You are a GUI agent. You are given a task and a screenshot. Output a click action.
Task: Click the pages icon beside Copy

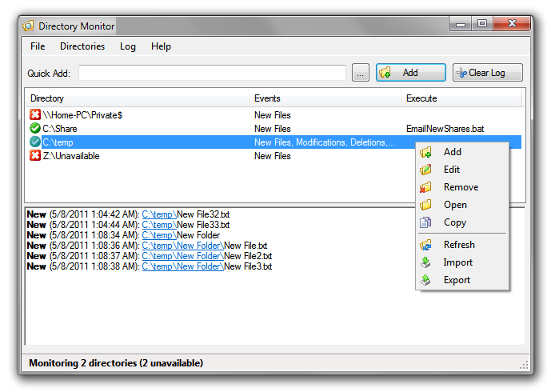coord(425,222)
